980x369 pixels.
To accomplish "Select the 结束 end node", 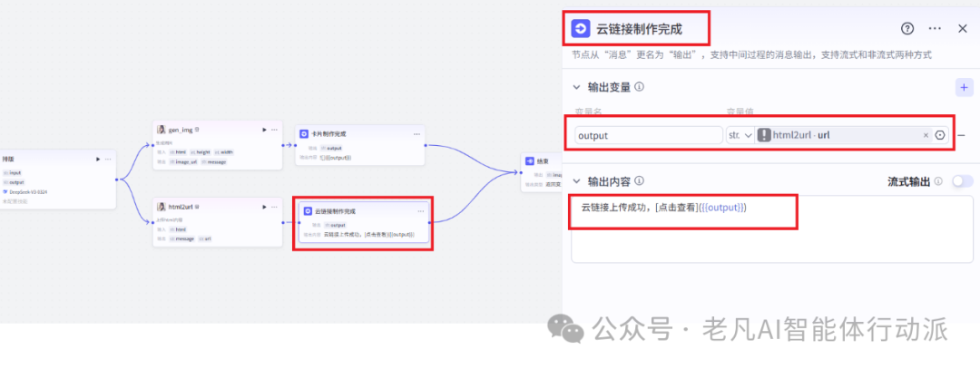I will point(541,171).
